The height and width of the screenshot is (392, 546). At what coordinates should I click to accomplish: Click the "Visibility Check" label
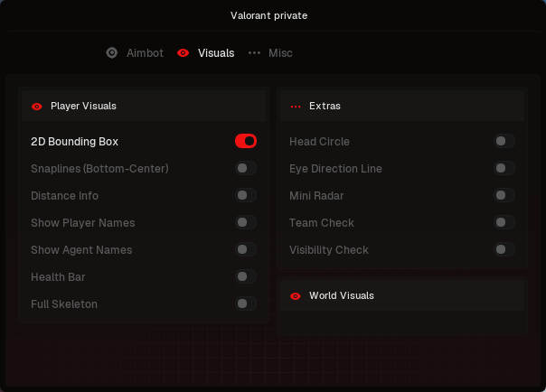(329, 250)
